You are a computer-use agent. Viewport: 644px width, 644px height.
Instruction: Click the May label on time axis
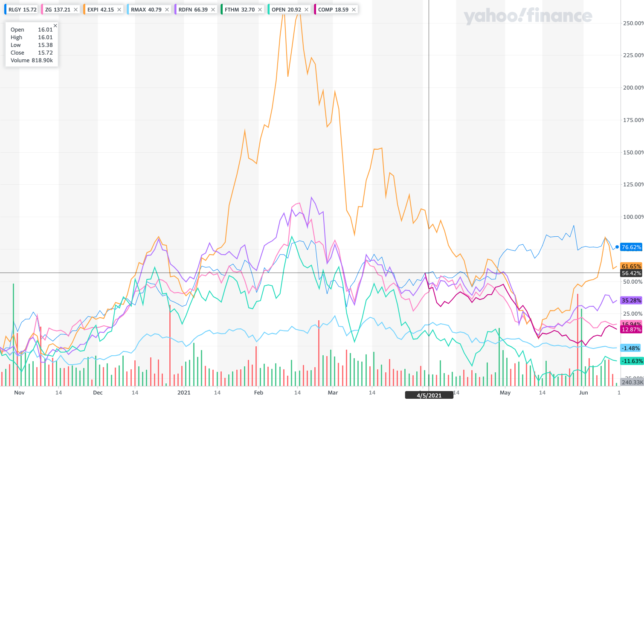coord(505,392)
